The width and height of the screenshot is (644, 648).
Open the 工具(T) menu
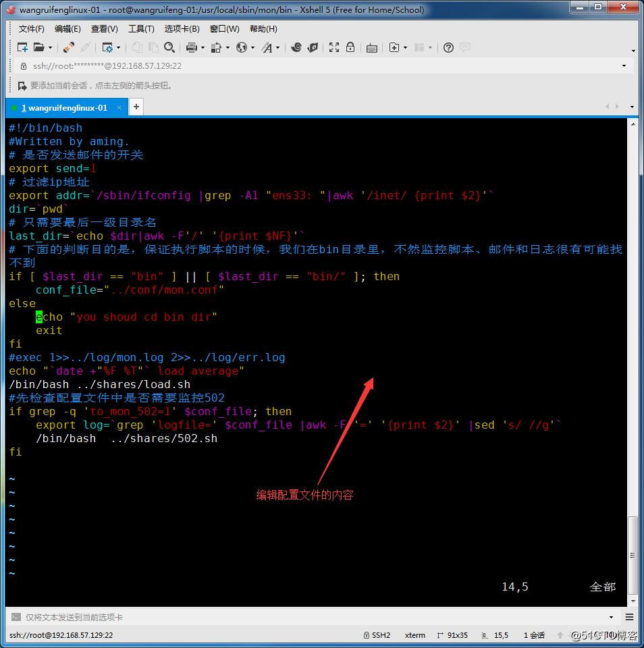click(141, 29)
